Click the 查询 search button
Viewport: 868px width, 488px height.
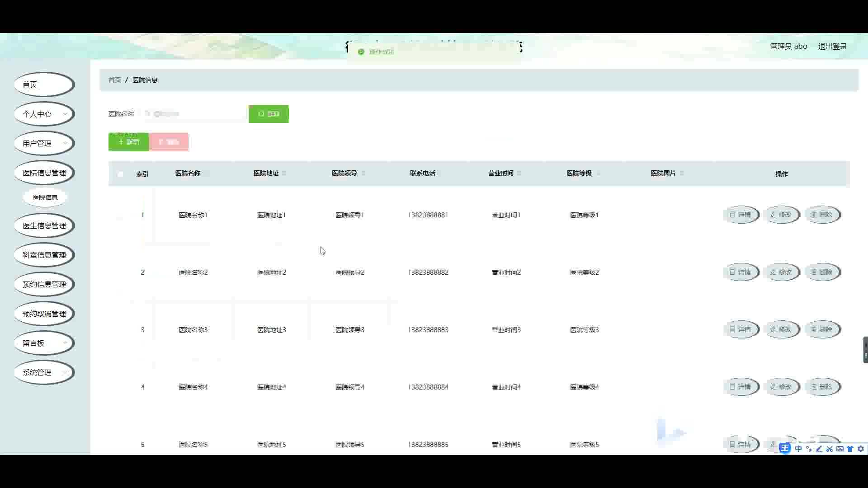pyautogui.click(x=269, y=114)
